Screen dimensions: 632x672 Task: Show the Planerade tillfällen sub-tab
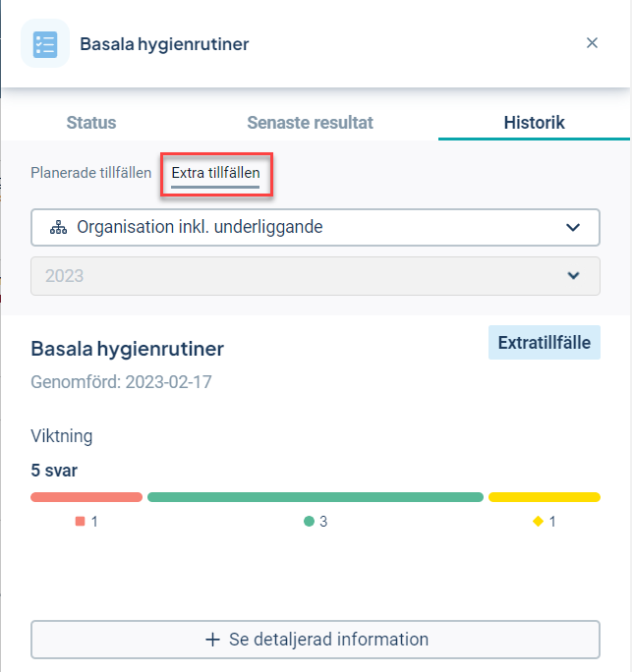tap(90, 173)
